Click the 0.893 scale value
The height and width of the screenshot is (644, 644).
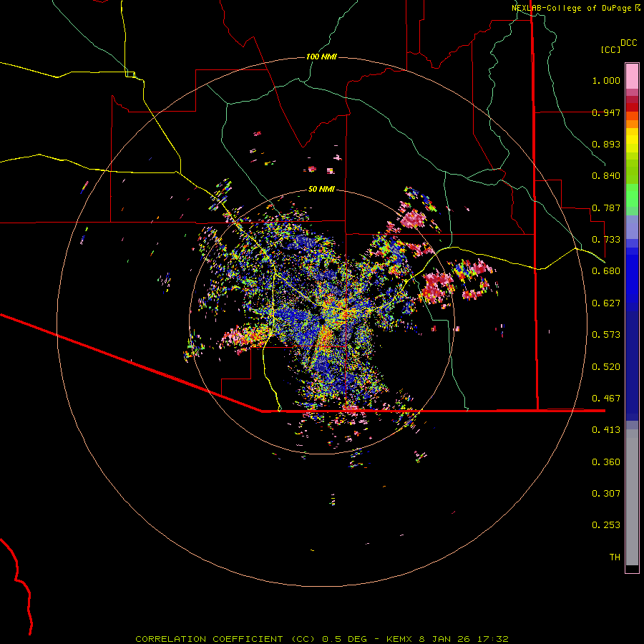[x=606, y=144]
